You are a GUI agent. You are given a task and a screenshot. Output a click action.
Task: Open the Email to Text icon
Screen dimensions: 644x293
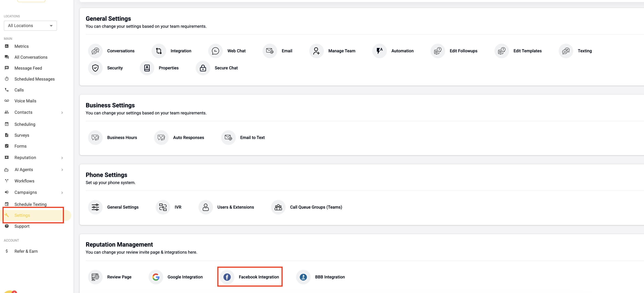(228, 137)
